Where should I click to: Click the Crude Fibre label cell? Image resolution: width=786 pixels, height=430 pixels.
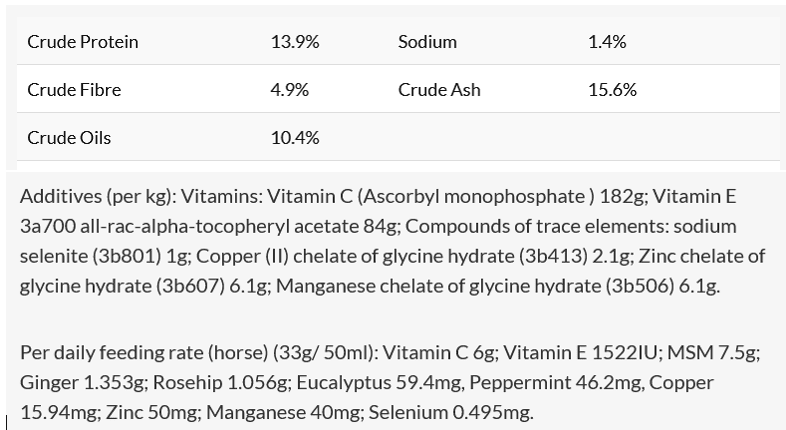click(74, 90)
